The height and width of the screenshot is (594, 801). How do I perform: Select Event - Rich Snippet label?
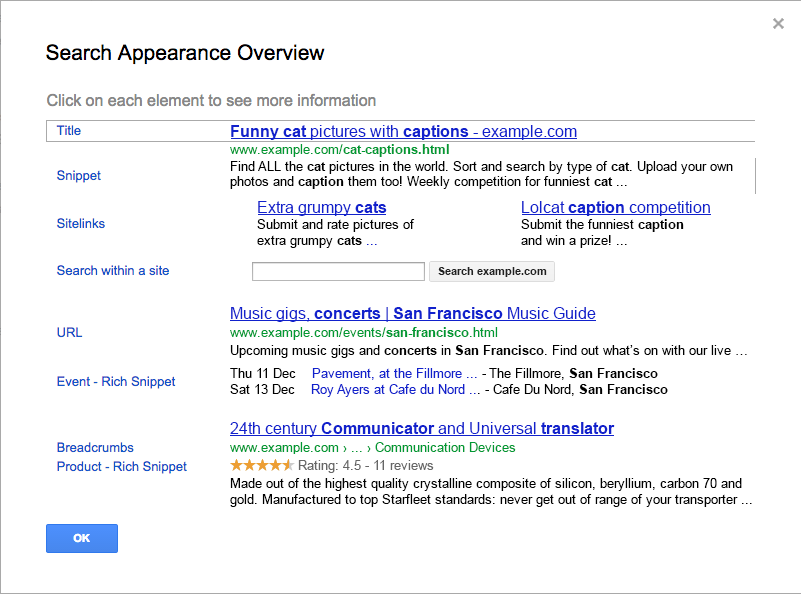tap(116, 382)
